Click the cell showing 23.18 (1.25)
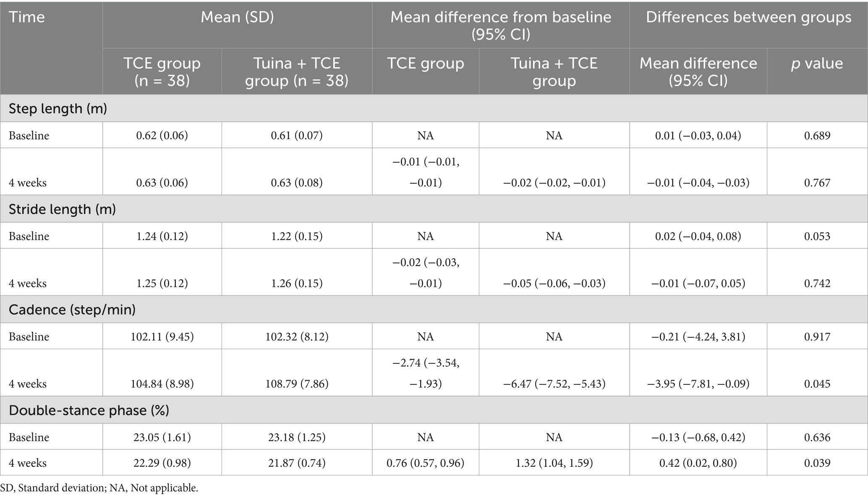This screenshot has width=868, height=497. [x=297, y=437]
